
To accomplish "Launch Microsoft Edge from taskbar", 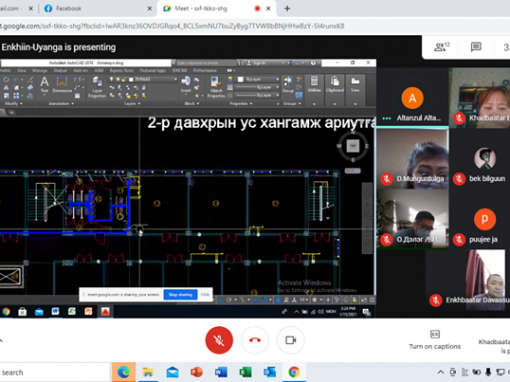I will click(x=124, y=372).
